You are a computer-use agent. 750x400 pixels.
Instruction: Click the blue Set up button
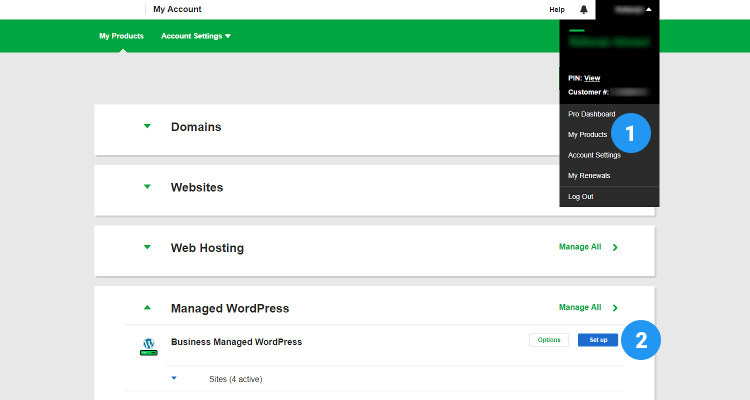coord(598,340)
